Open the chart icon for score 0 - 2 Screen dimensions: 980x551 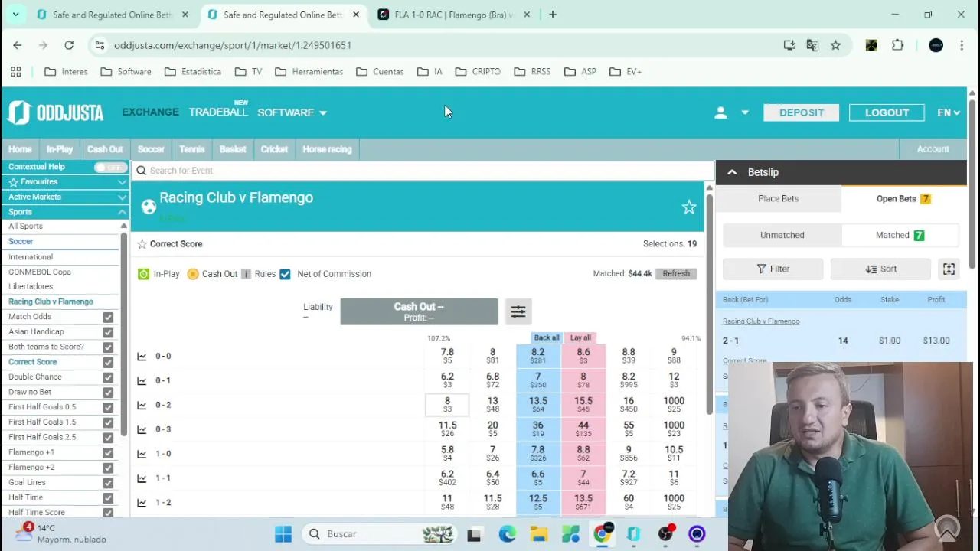coord(142,406)
